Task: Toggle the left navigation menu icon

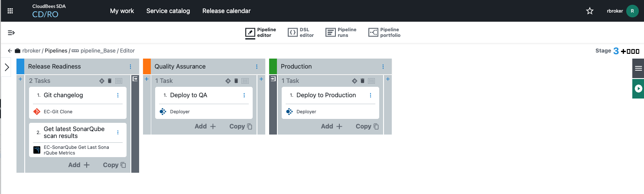Action: (x=11, y=33)
